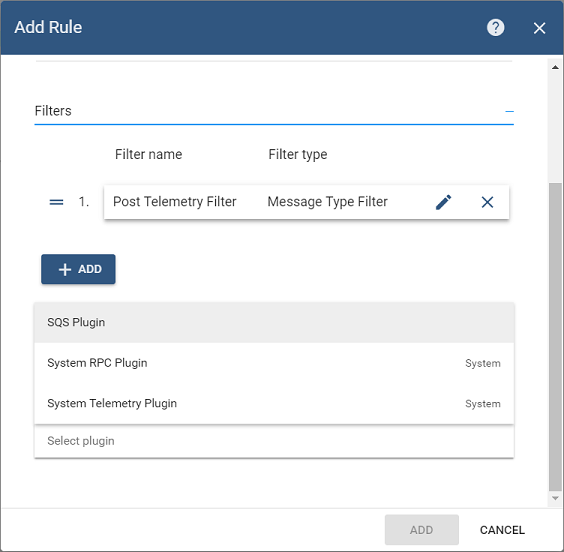This screenshot has width=564, height=552.
Task: Collapse the Filters section with minus icon
Action: pyautogui.click(x=509, y=111)
